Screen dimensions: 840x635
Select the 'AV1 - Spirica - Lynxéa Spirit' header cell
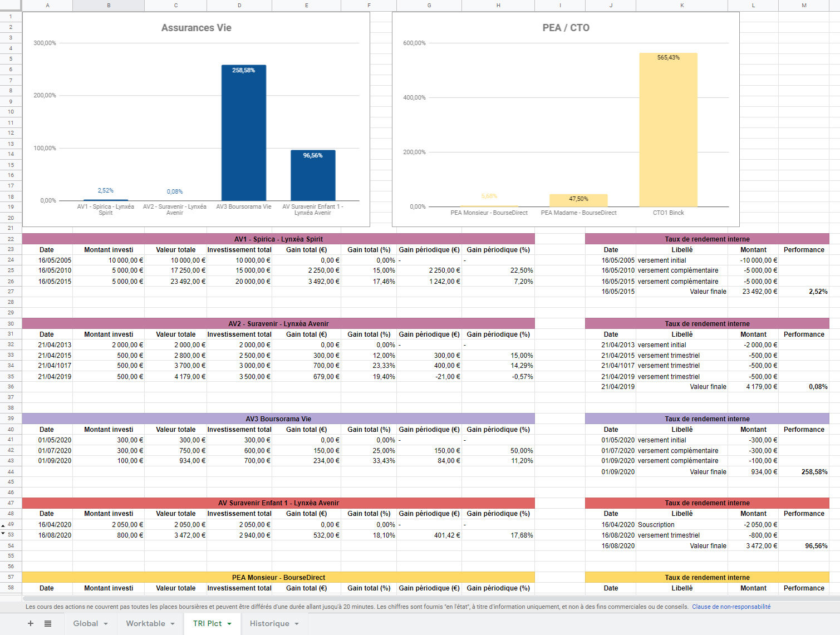278,239
